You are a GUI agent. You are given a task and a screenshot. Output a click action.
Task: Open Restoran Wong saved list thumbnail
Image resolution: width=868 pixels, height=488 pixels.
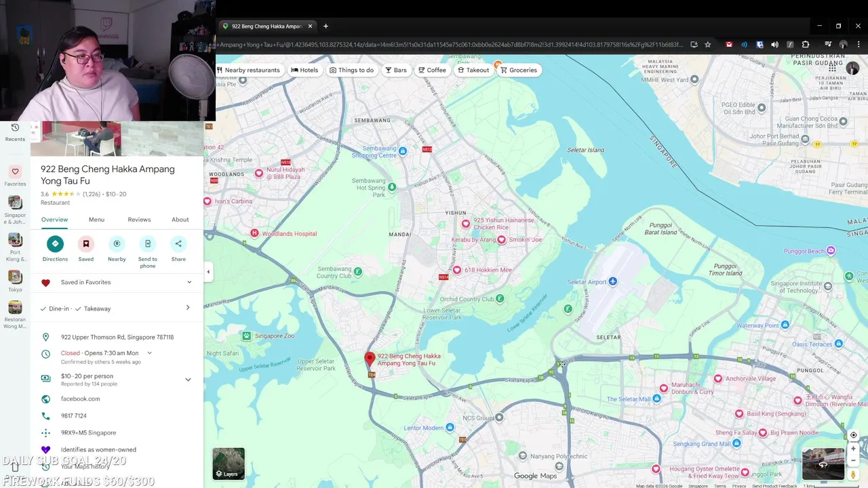click(x=15, y=308)
